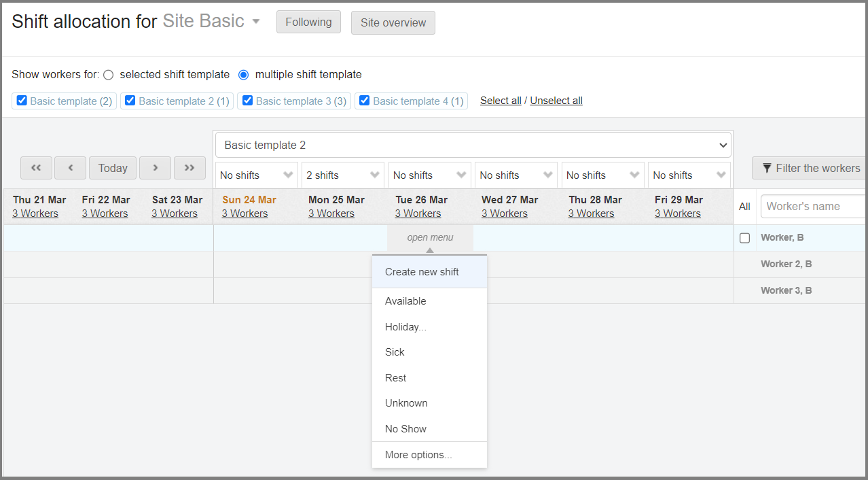Jump back with the double-left arrow button
This screenshot has height=480, width=868.
[x=37, y=168]
